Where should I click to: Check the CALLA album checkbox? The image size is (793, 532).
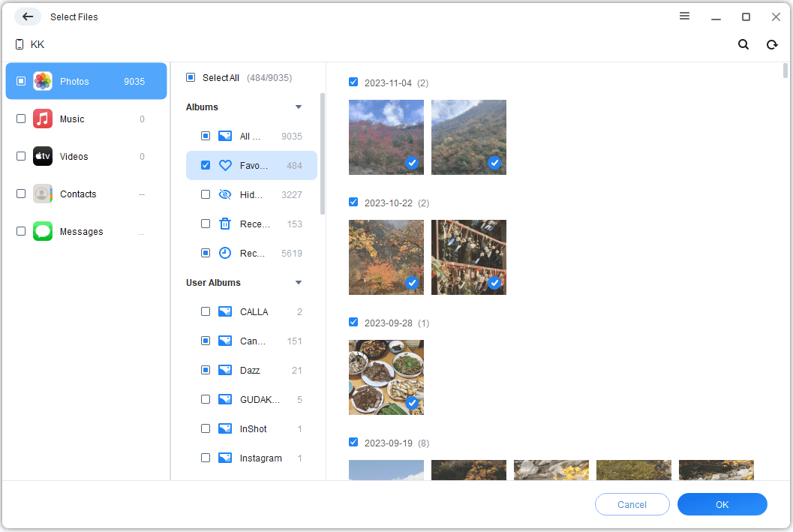click(206, 311)
